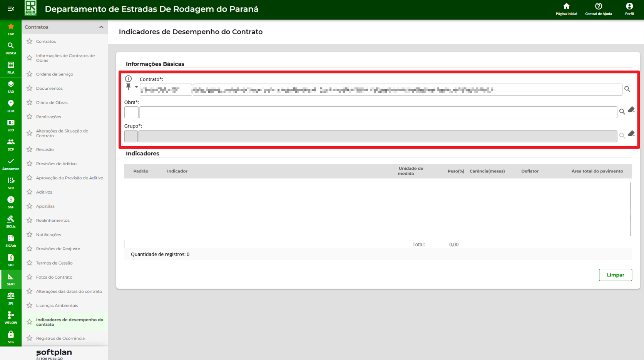Open the pin dropdown arrow near Contrato
The height and width of the screenshot is (360, 644).
click(x=136, y=87)
